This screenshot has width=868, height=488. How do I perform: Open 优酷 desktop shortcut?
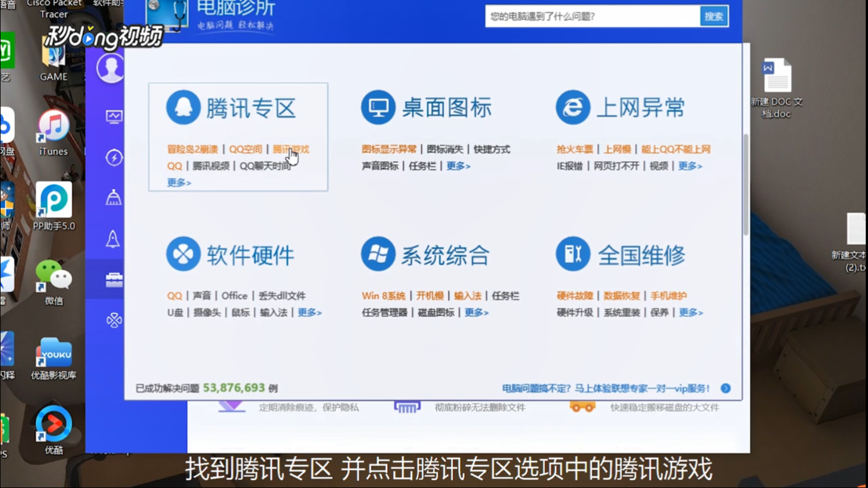pyautogui.click(x=54, y=430)
